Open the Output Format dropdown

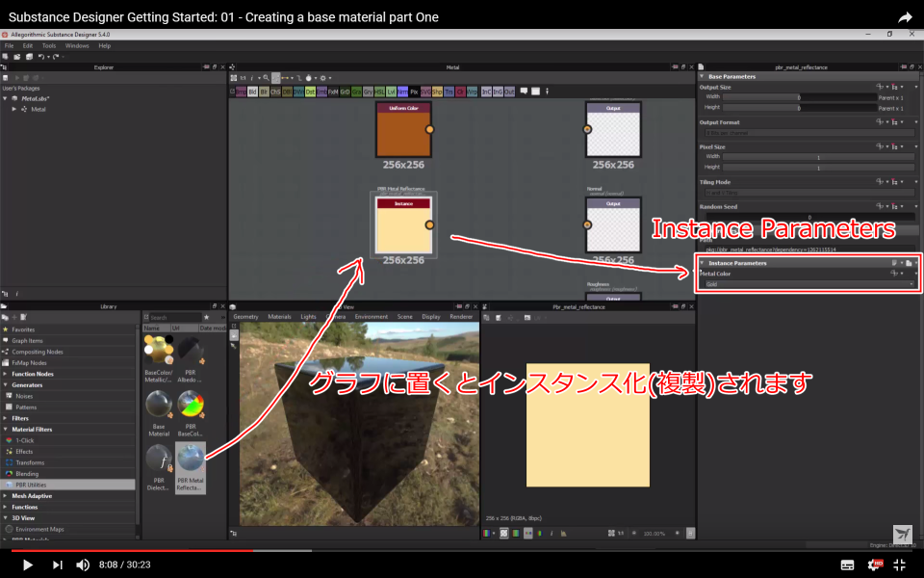pyautogui.click(x=809, y=133)
